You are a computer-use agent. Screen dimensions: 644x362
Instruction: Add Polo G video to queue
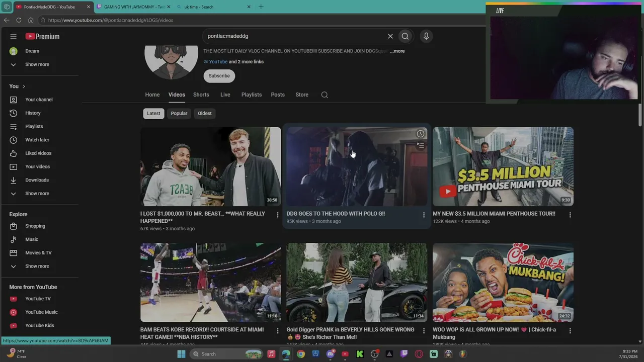click(421, 146)
